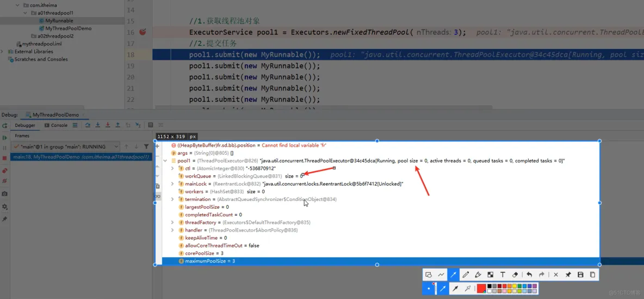Toggle the breakpoint on line 16

tap(143, 32)
